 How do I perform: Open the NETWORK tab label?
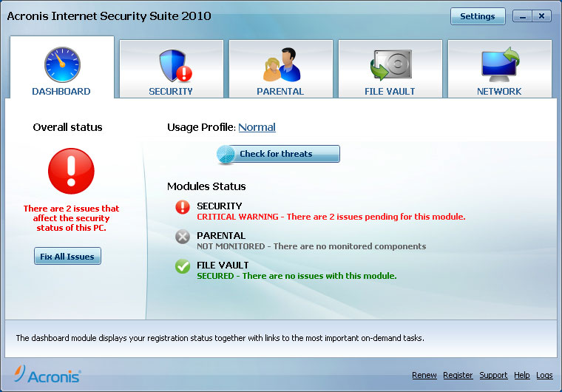coord(499,92)
